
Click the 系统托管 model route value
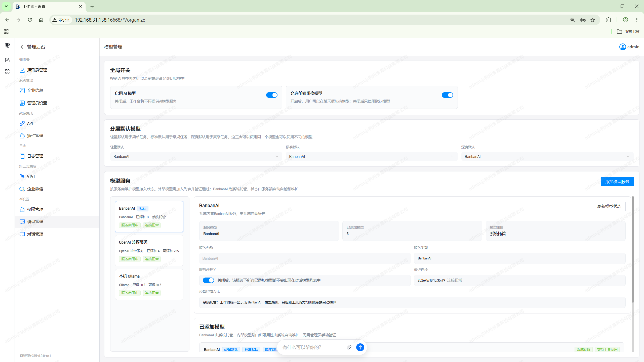(498, 234)
